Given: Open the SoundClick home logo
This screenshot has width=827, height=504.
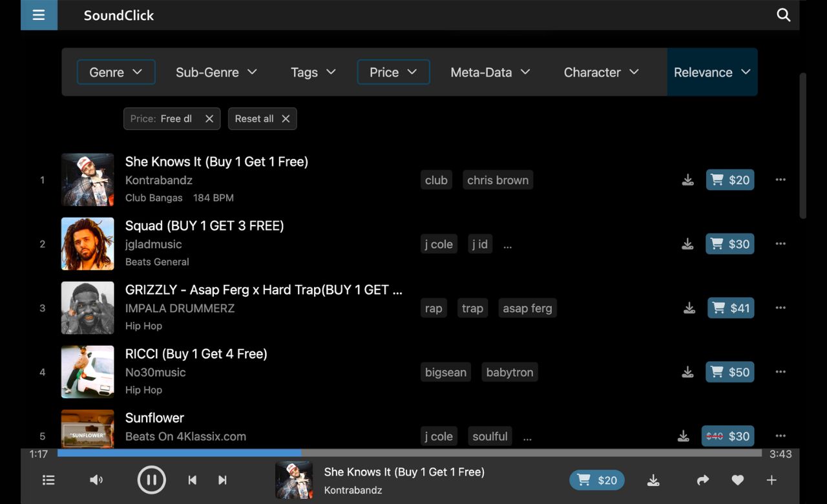Looking at the screenshot, I should pyautogui.click(x=119, y=15).
